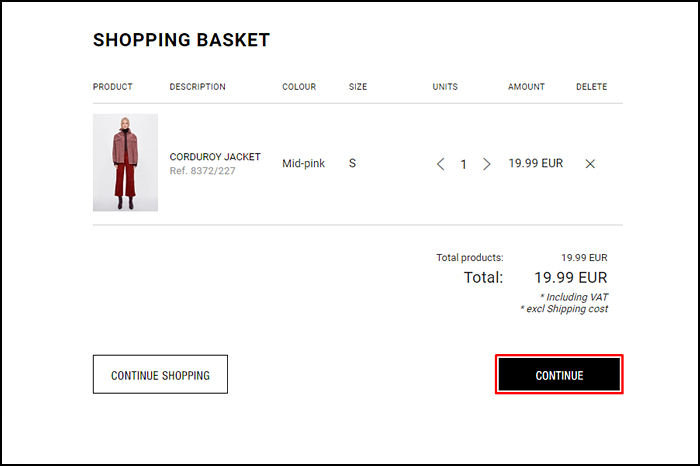This screenshot has width=700, height=466.
Task: Click the Ref. 8372/227 reference text
Action: pyautogui.click(x=202, y=171)
